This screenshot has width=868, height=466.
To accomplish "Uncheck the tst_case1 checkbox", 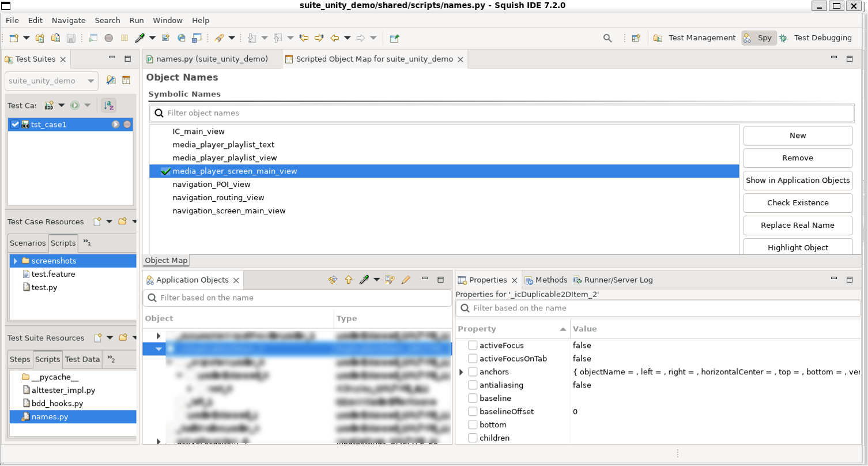I will click(x=15, y=124).
